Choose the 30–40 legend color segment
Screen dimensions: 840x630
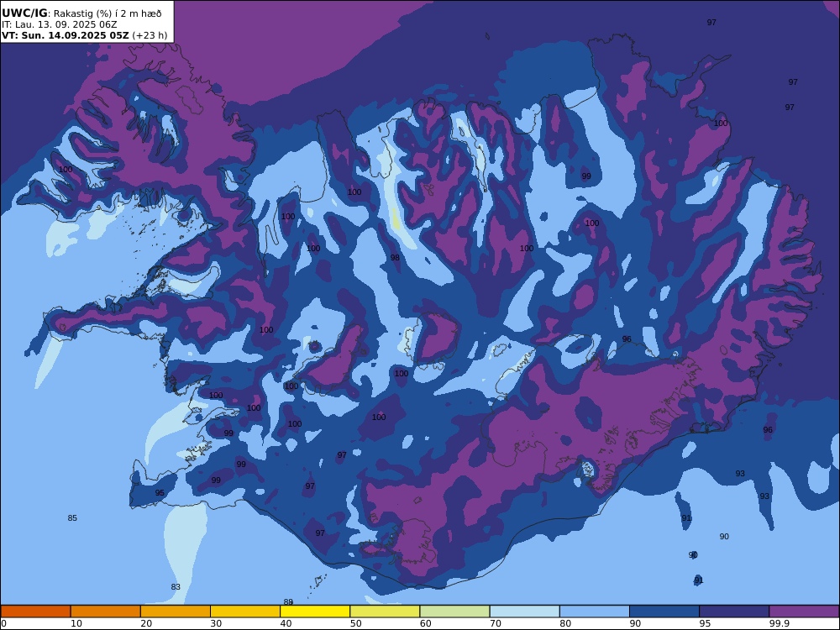click(245, 612)
